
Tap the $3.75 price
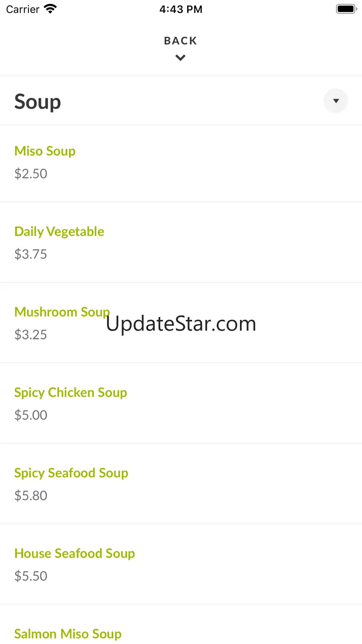click(x=31, y=254)
